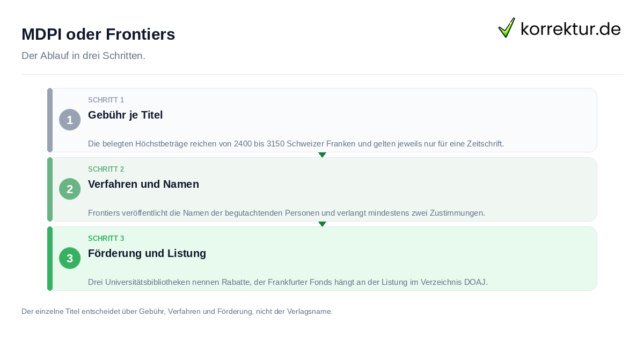
Task: Click the 'SCHRITT 1' label
Action: 106,100
